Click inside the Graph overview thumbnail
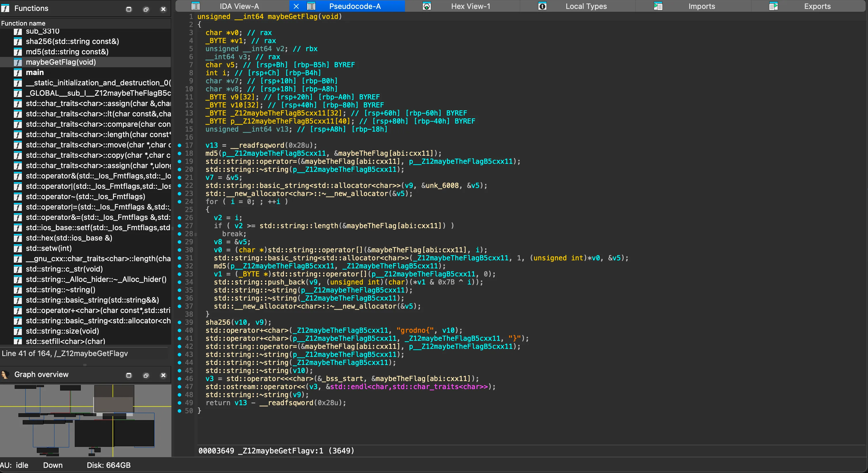Viewport: 868px width, 473px height. pos(86,420)
